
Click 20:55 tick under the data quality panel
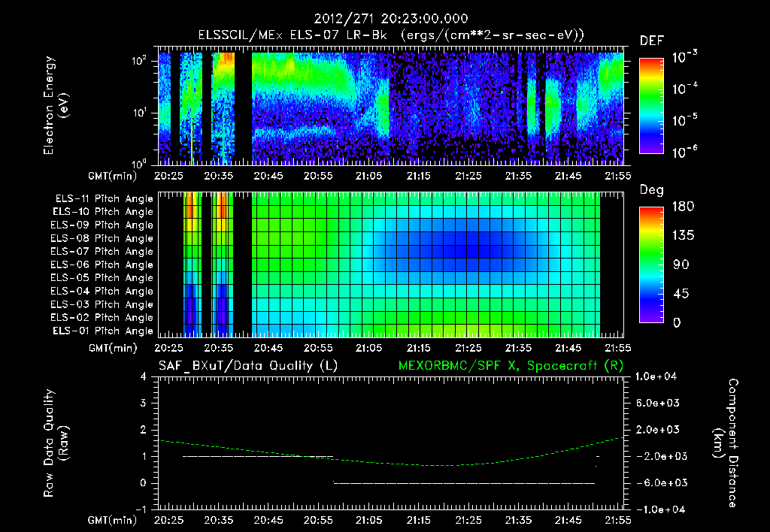318,520
